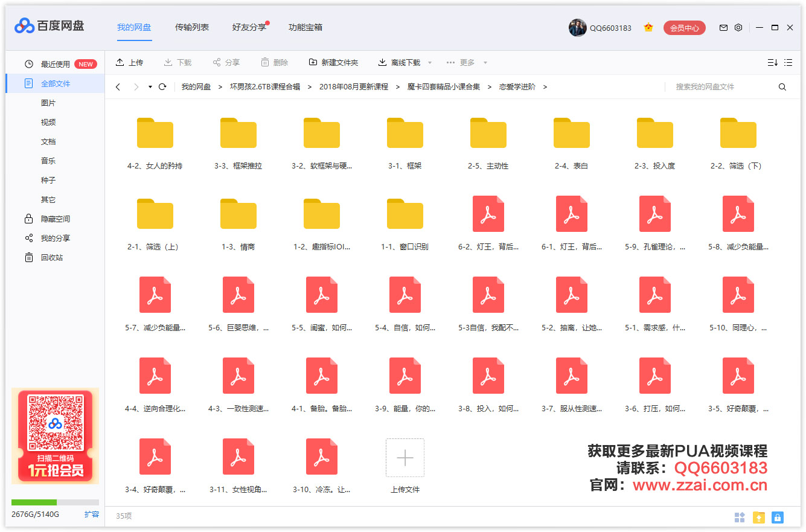Switch to 传输列表 tab
The width and height of the screenshot is (806, 532).
pyautogui.click(x=192, y=27)
